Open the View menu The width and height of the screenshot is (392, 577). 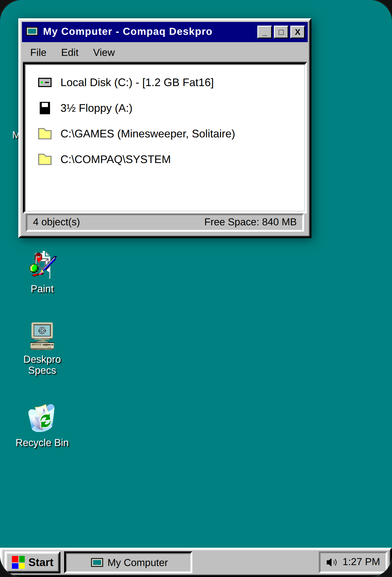pyautogui.click(x=104, y=53)
